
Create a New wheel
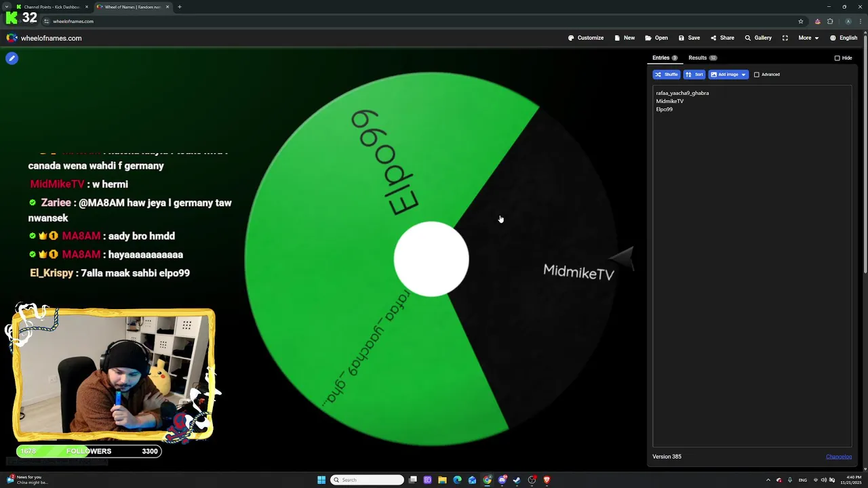click(x=625, y=38)
